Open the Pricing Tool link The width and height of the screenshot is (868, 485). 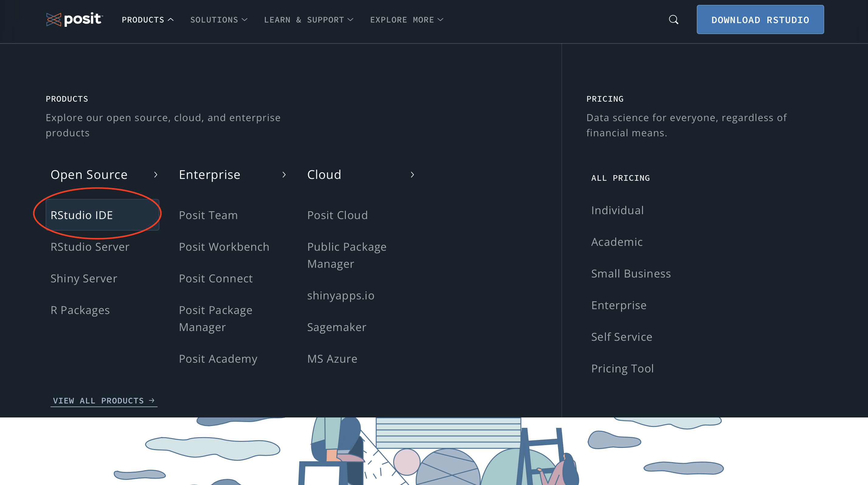point(622,368)
